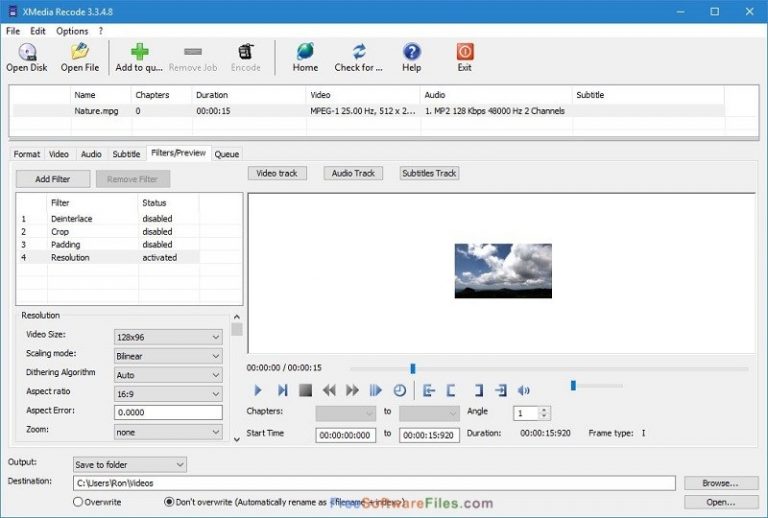Viewport: 768px width, 518px height.
Task: Set the start bracket marker
Action: pos(451,390)
